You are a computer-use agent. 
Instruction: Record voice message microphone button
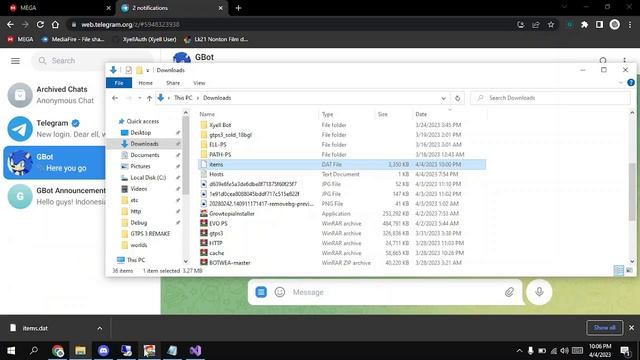(539, 292)
